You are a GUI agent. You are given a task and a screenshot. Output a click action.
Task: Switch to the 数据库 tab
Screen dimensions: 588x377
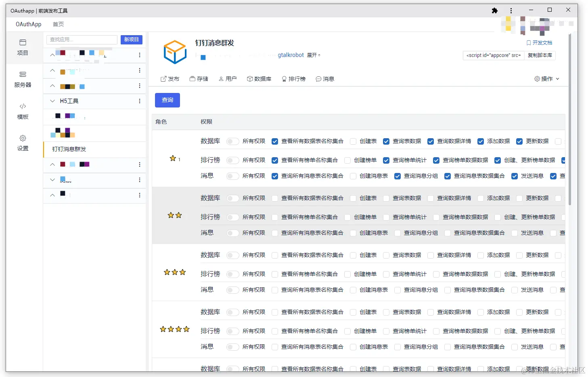[x=259, y=79]
